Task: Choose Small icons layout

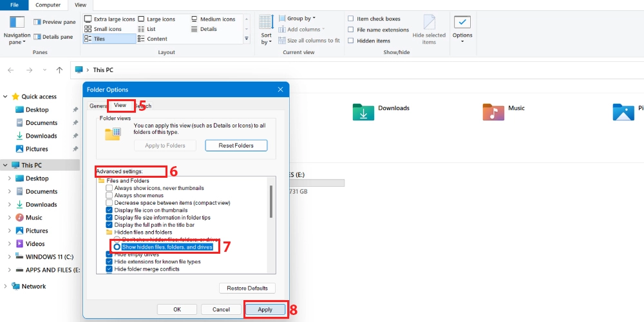Action: click(102, 29)
